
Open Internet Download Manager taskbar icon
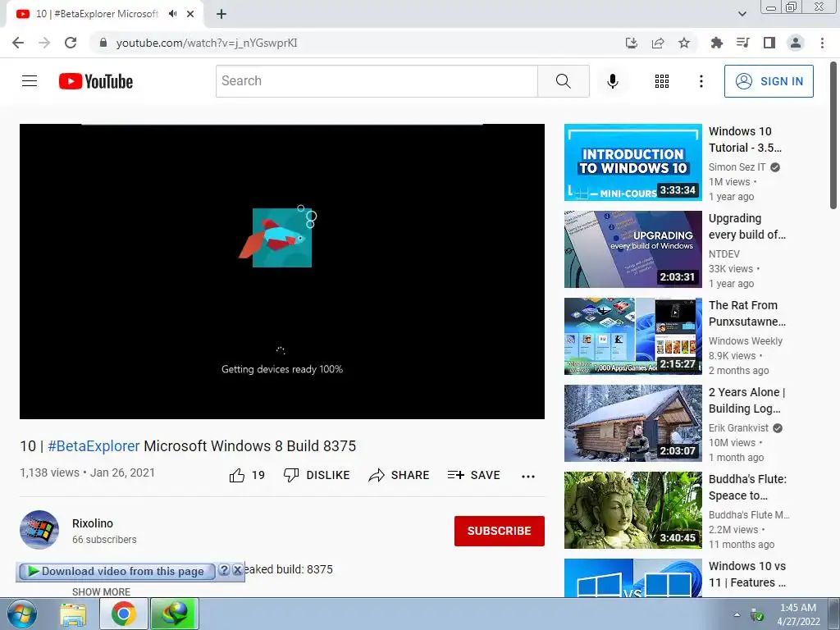[176, 614]
